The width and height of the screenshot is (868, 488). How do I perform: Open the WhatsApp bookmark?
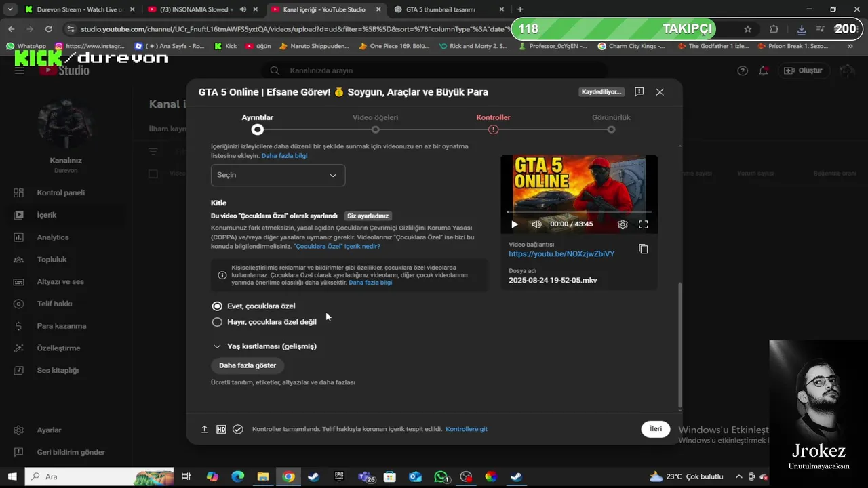26,46
